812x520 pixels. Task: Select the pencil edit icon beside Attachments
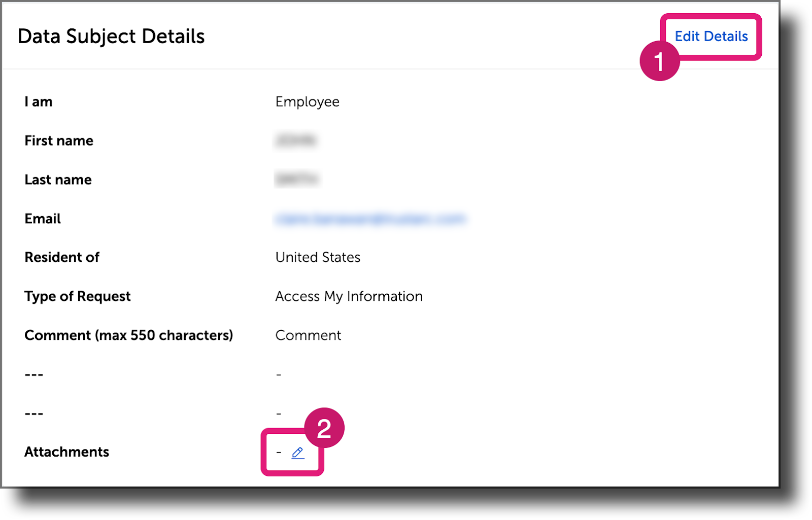point(297,453)
